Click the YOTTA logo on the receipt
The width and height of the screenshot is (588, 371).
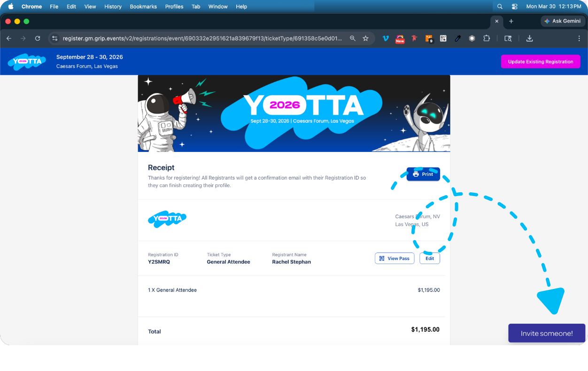pyautogui.click(x=167, y=219)
